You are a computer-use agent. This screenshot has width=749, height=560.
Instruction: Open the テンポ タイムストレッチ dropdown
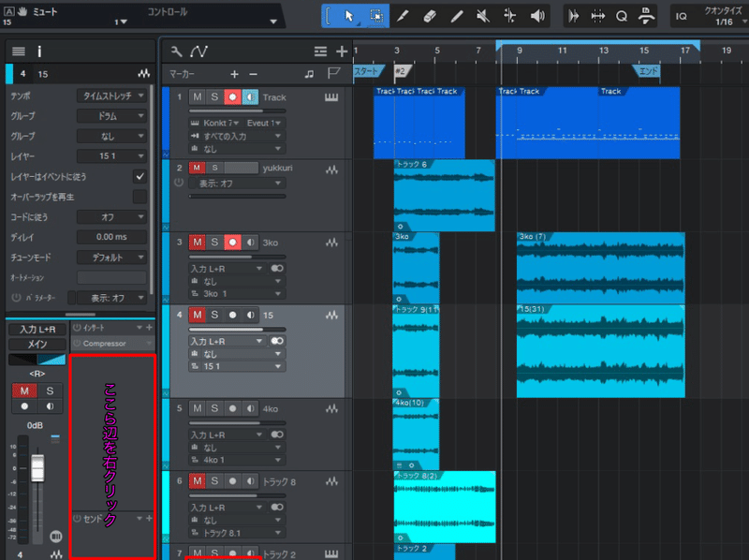point(111,96)
